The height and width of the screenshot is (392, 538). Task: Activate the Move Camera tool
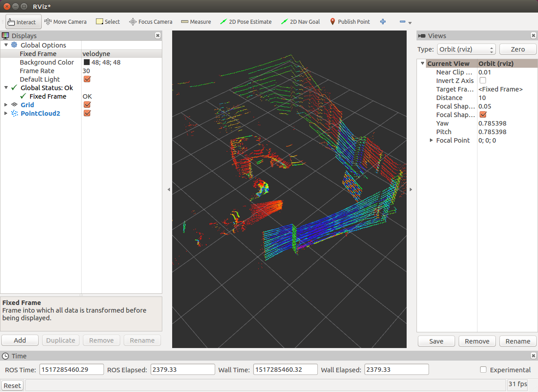point(65,21)
